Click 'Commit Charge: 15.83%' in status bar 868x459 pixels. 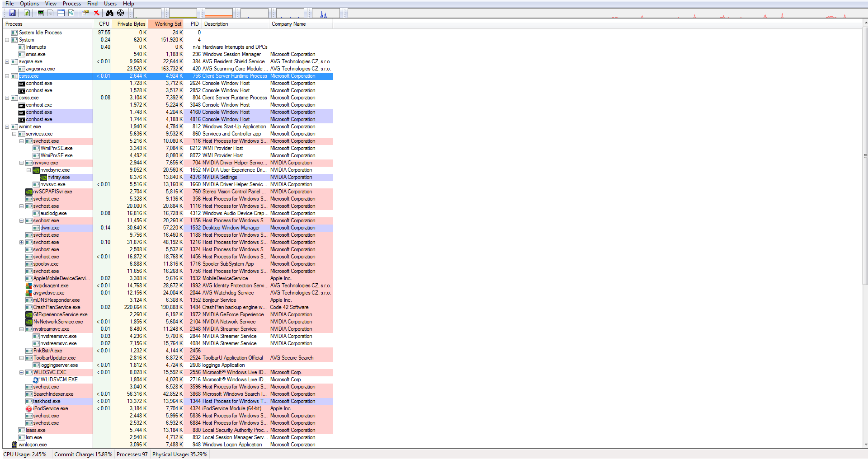click(x=83, y=454)
